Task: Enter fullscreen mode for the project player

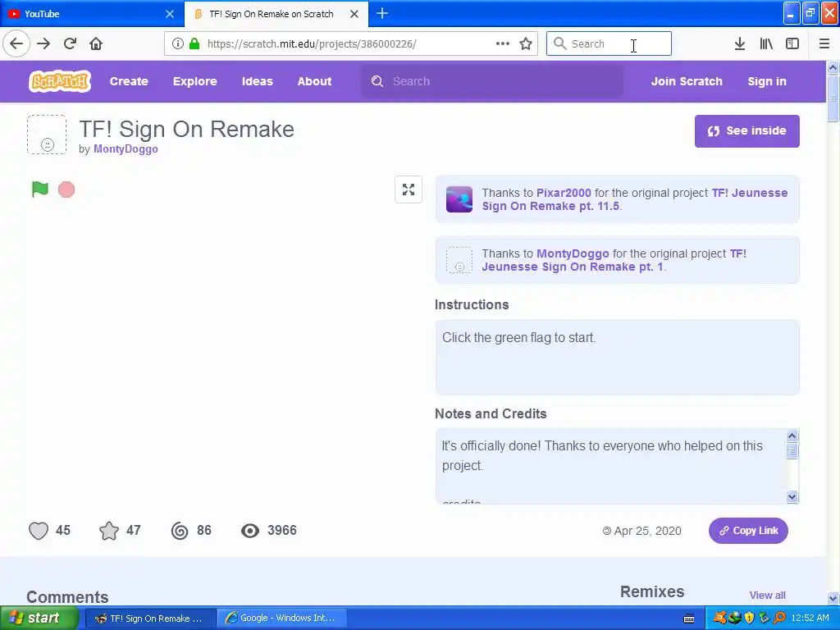Action: (x=409, y=189)
